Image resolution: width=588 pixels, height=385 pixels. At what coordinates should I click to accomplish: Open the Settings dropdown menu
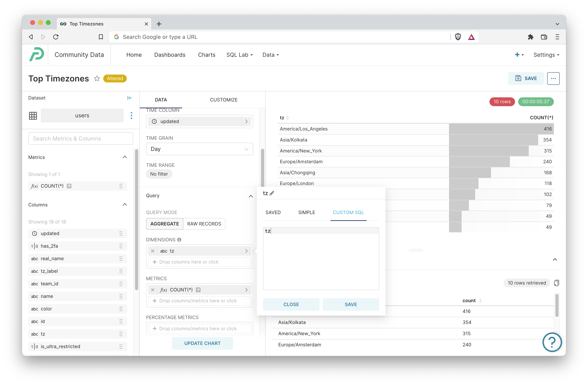(546, 55)
